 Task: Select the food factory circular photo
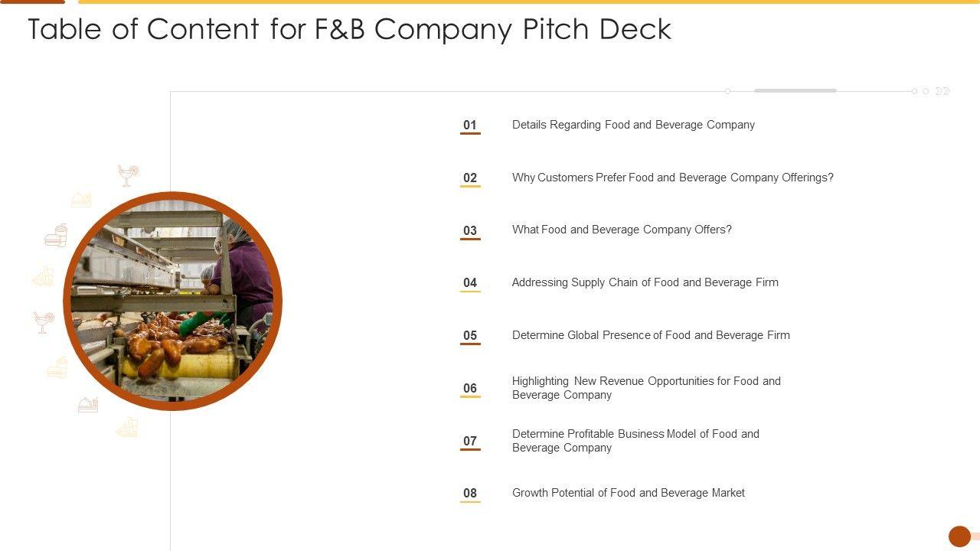173,301
